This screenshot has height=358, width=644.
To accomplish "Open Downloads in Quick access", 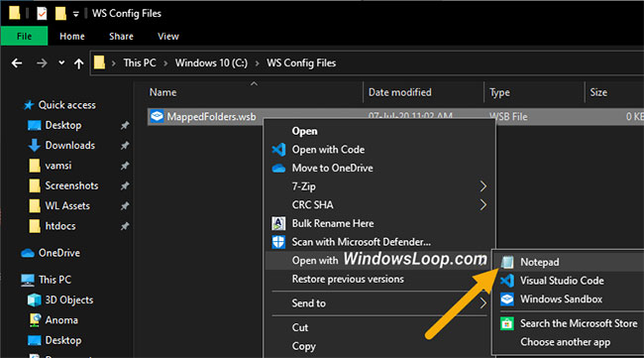I will pyautogui.click(x=69, y=145).
